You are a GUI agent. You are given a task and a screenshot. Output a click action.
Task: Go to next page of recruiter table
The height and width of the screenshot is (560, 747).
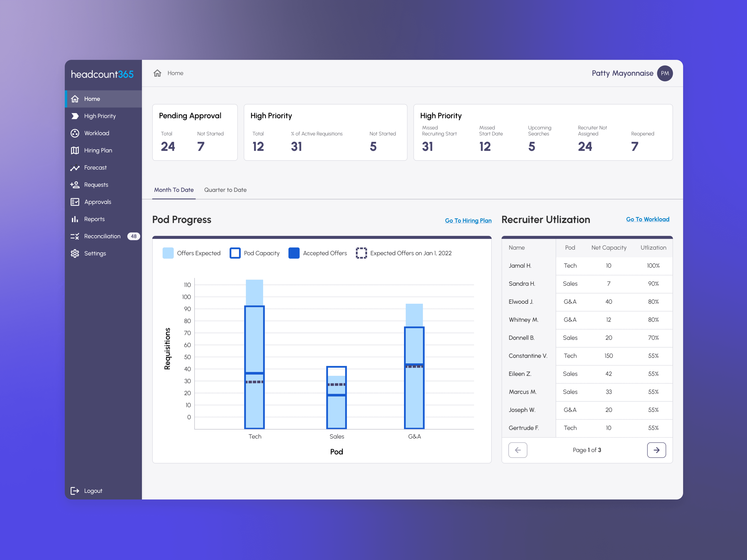pyautogui.click(x=656, y=450)
